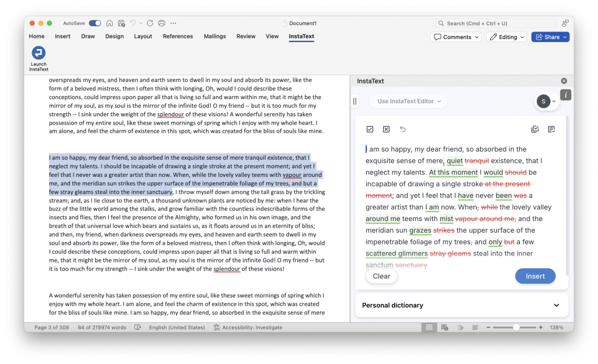Open the info icon in InstaText pane

[x=565, y=95]
